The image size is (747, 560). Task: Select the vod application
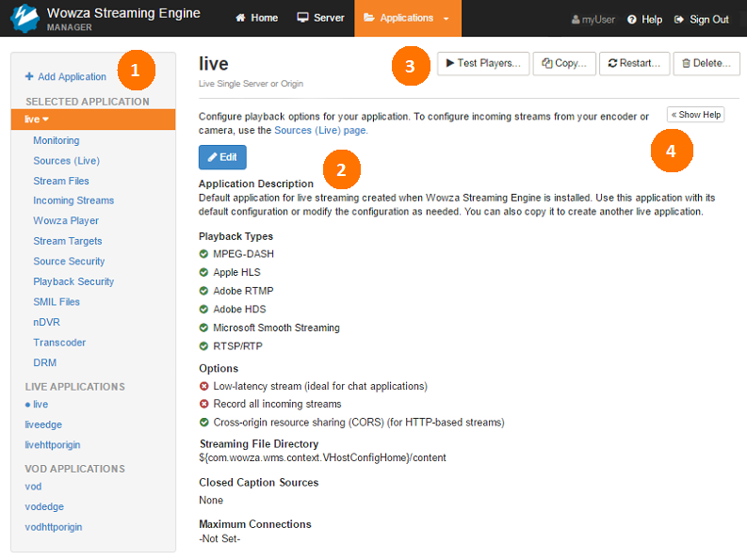[x=33, y=487]
